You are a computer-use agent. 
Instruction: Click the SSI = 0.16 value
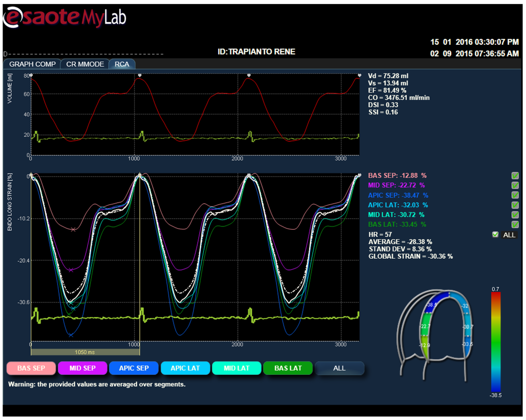tap(383, 112)
